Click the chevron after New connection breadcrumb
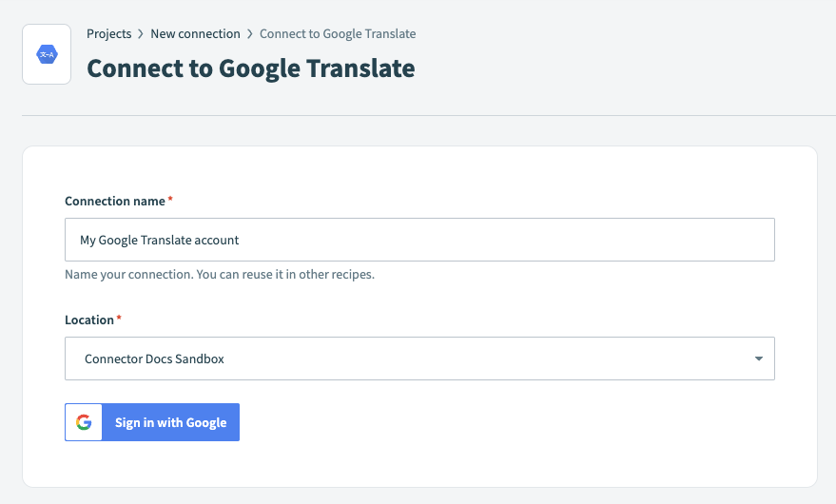 click(x=250, y=34)
